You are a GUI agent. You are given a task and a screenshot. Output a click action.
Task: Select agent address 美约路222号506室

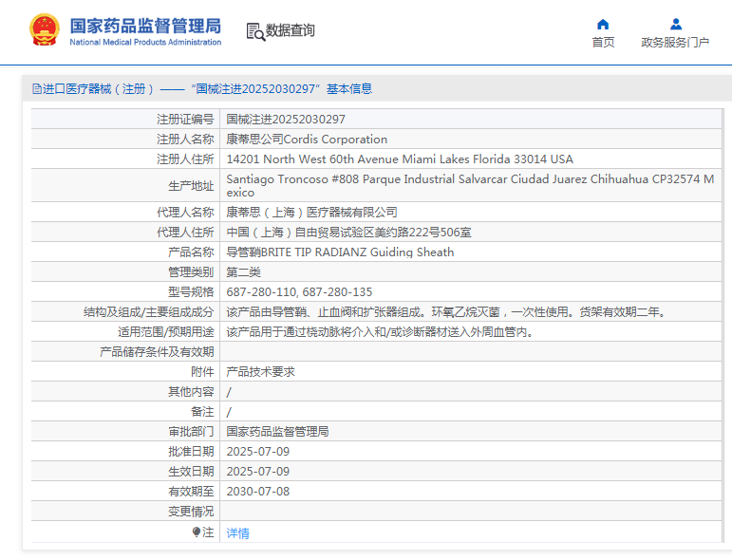tap(348, 232)
